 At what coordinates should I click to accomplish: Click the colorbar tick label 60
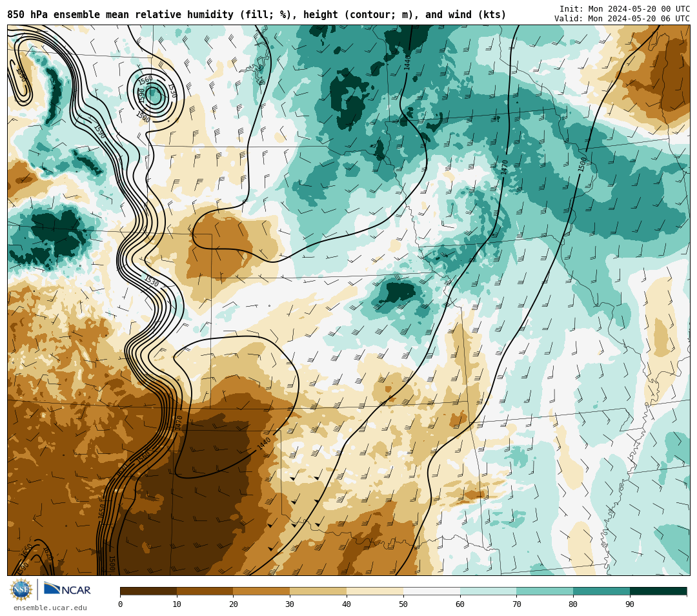[x=460, y=604]
